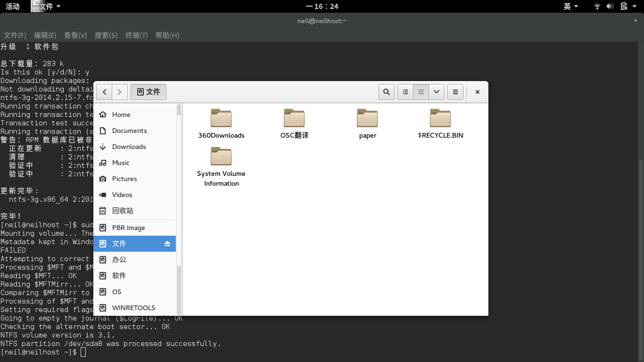Open Videos in sidebar
This screenshot has width=644, height=362.
coord(135,195)
